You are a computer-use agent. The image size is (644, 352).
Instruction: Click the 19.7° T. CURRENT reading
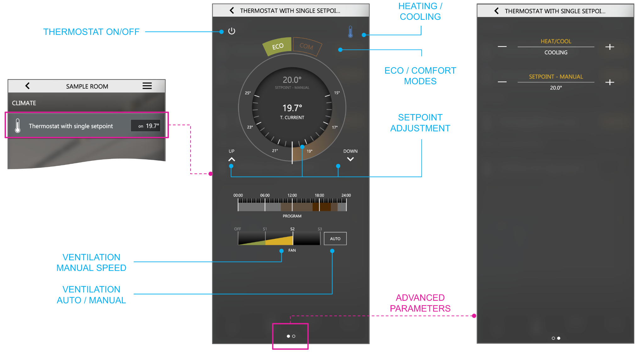coord(292,108)
